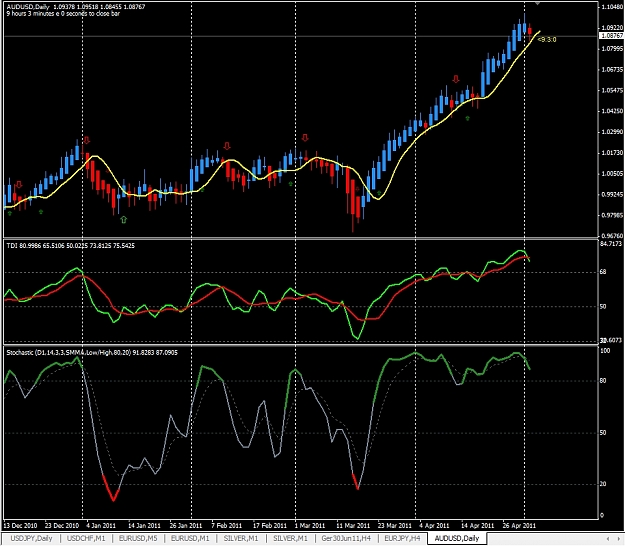The image size is (625, 546).
Task: Select the red down arrow above the April candles
Action: pyautogui.click(x=456, y=79)
